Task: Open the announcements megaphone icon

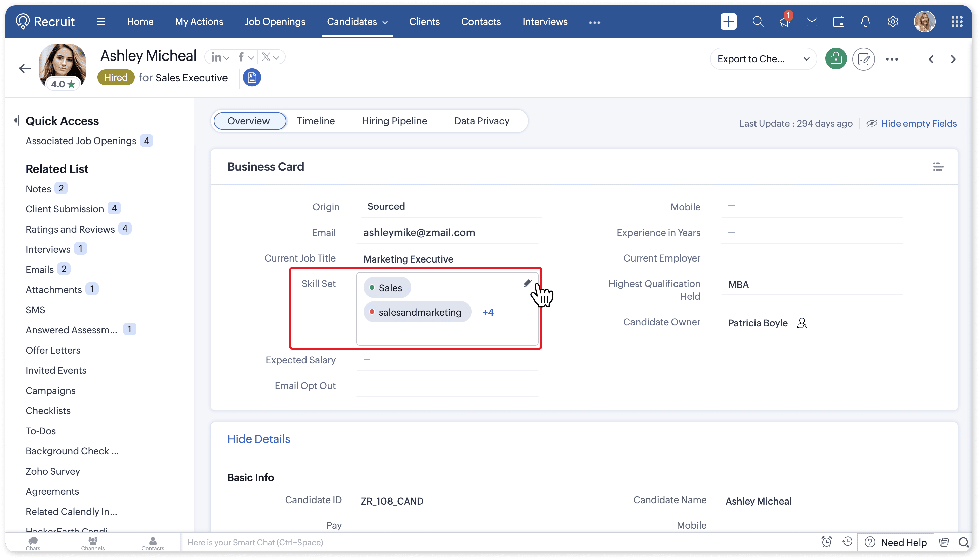Action: [784, 22]
